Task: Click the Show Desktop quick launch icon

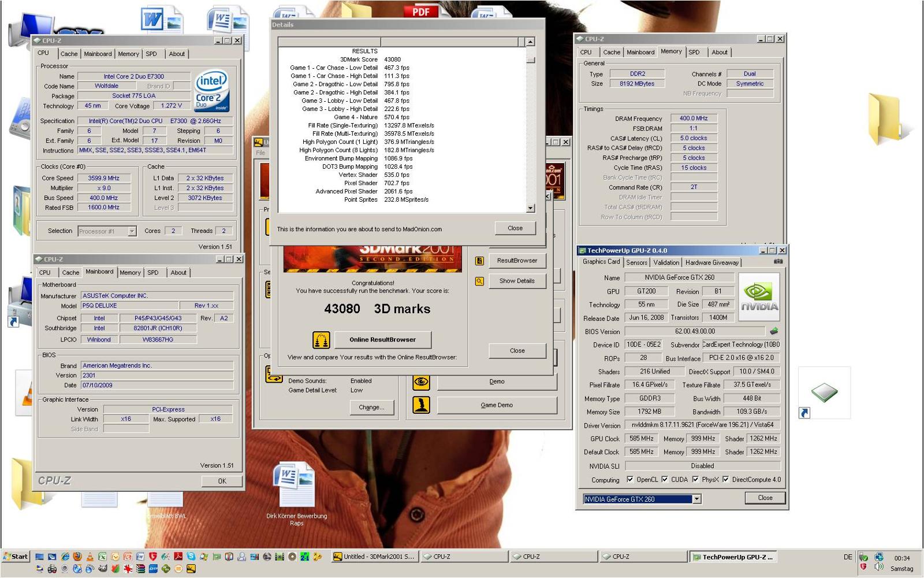Action: 39,557
